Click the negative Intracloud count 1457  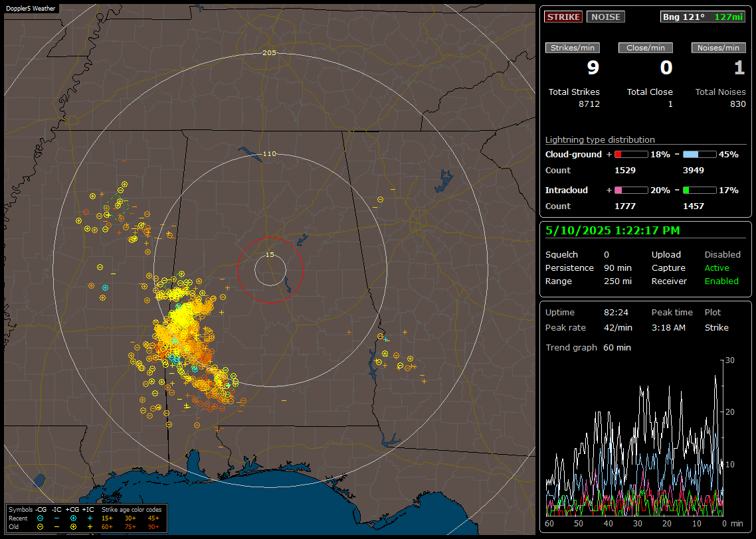click(x=694, y=206)
